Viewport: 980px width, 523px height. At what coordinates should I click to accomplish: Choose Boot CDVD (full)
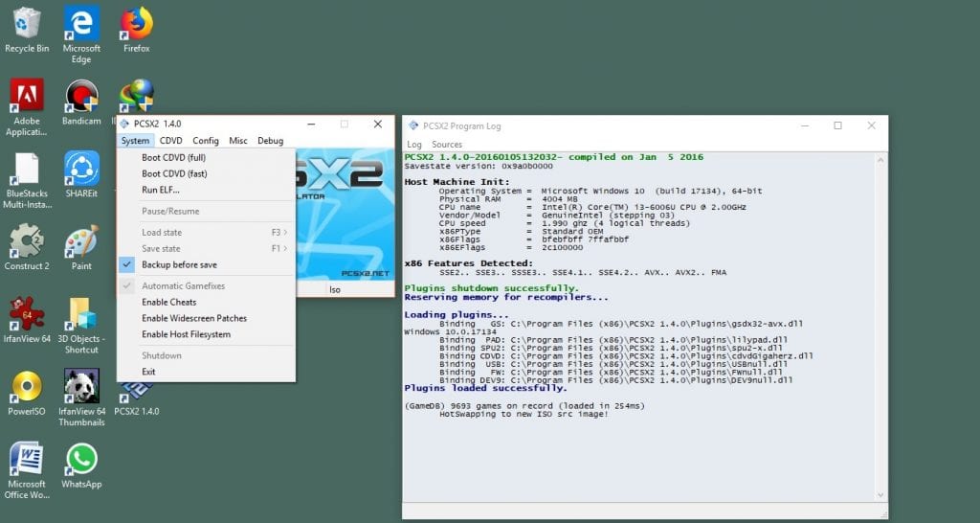pyautogui.click(x=206, y=158)
